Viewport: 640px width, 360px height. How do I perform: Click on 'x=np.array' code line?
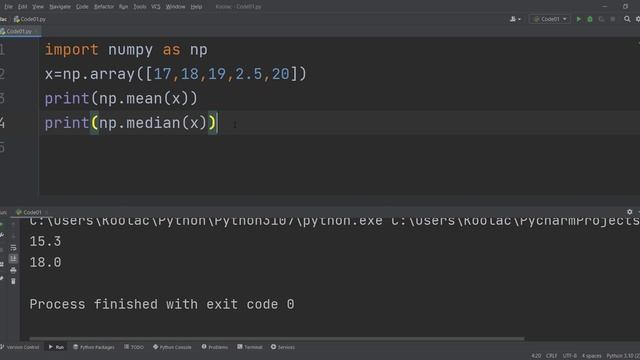click(176, 74)
